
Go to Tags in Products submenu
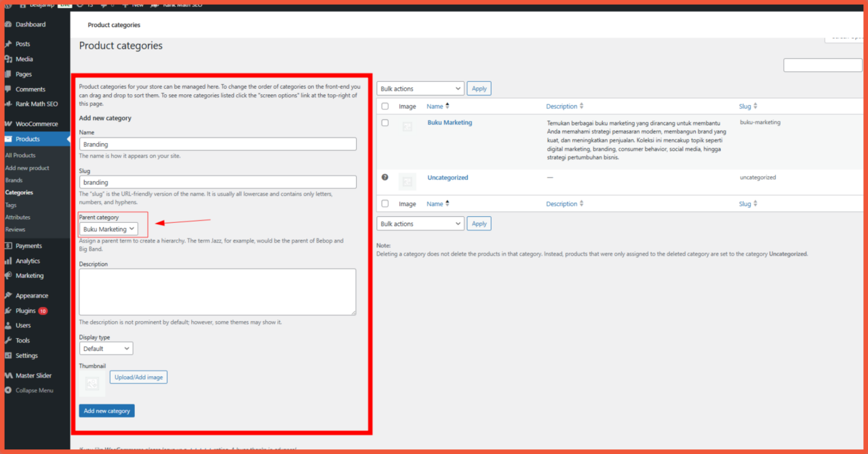[x=11, y=205]
